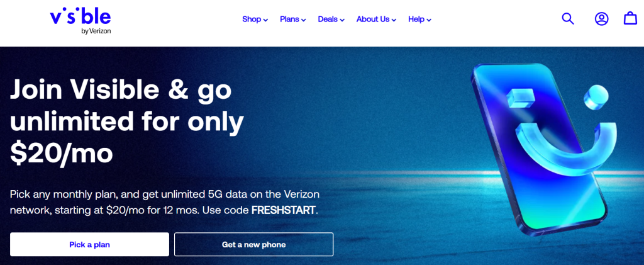Image resolution: width=644 pixels, height=265 pixels.
Task: Open the search magnifier icon
Action: [x=568, y=19]
